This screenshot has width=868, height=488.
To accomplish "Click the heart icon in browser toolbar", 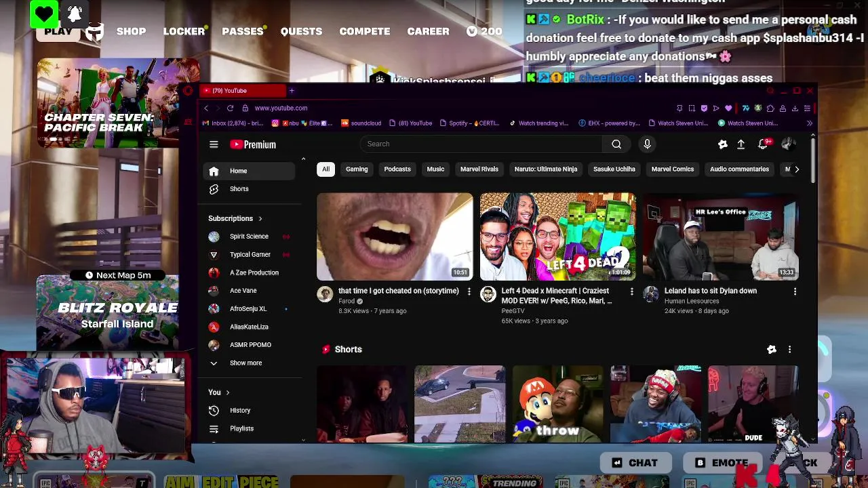I will point(728,108).
